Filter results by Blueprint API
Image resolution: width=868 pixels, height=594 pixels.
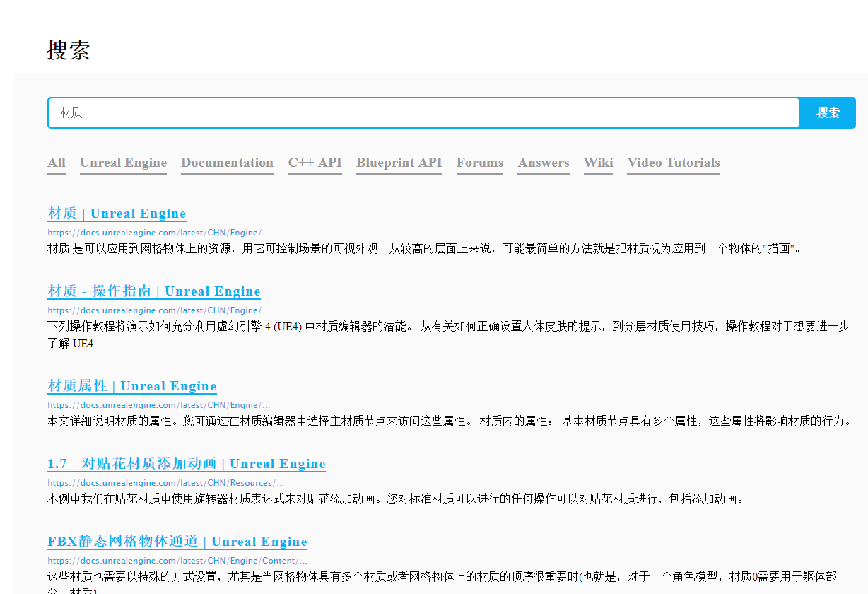point(399,163)
